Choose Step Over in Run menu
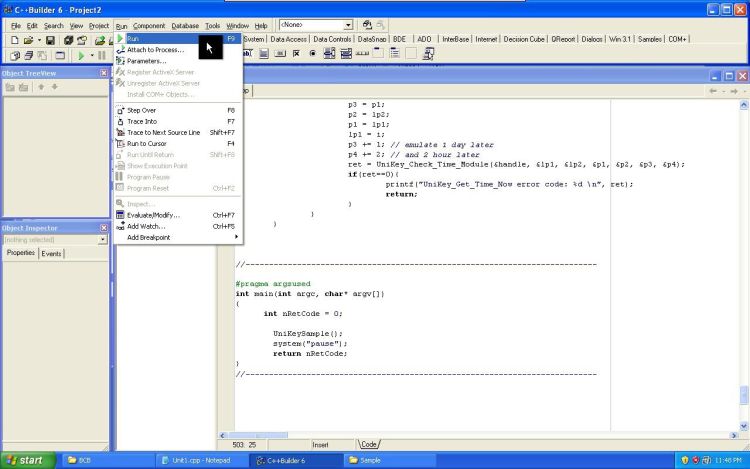 tap(178, 110)
